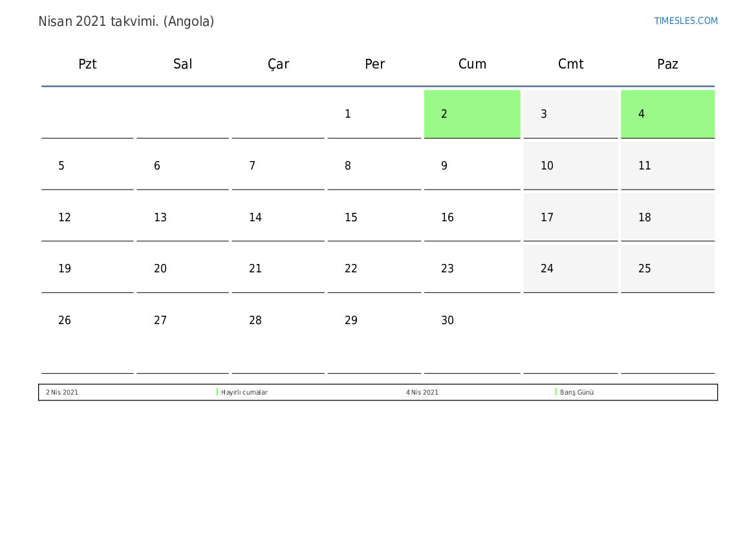
Task: Click the Paz weekday header
Action: pos(667,64)
